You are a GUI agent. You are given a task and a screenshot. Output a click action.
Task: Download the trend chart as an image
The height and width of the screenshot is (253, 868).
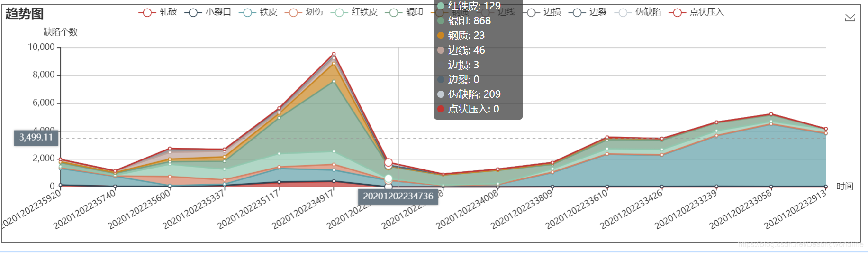850,16
